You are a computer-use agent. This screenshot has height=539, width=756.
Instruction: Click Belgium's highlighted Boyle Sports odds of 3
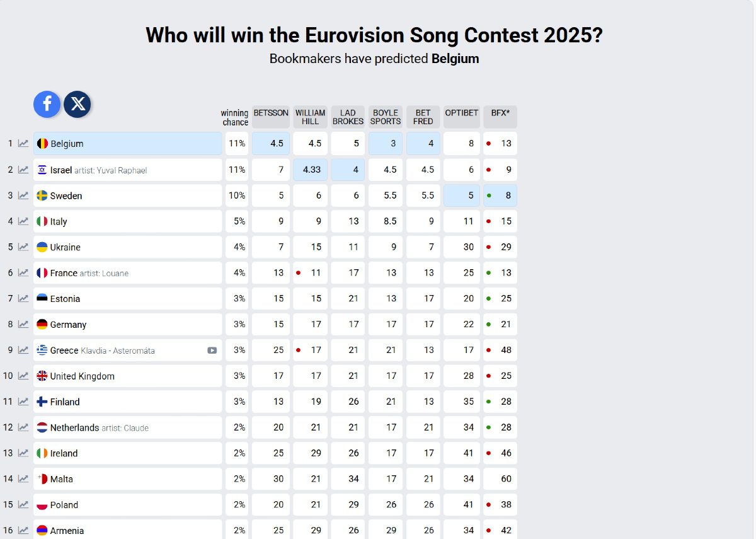pyautogui.click(x=385, y=143)
